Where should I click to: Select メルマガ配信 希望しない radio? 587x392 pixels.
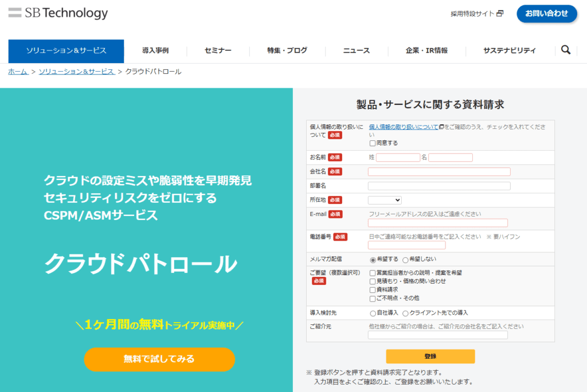pos(405,260)
